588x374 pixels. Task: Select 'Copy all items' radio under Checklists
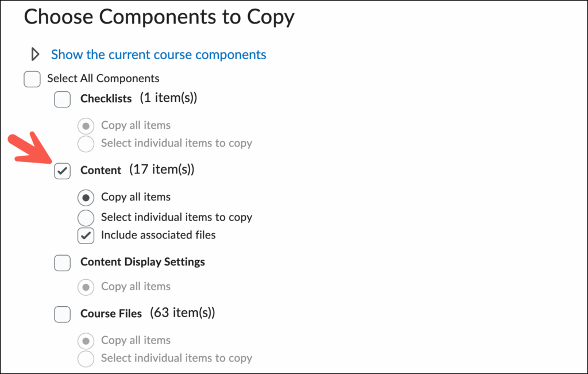(86, 125)
